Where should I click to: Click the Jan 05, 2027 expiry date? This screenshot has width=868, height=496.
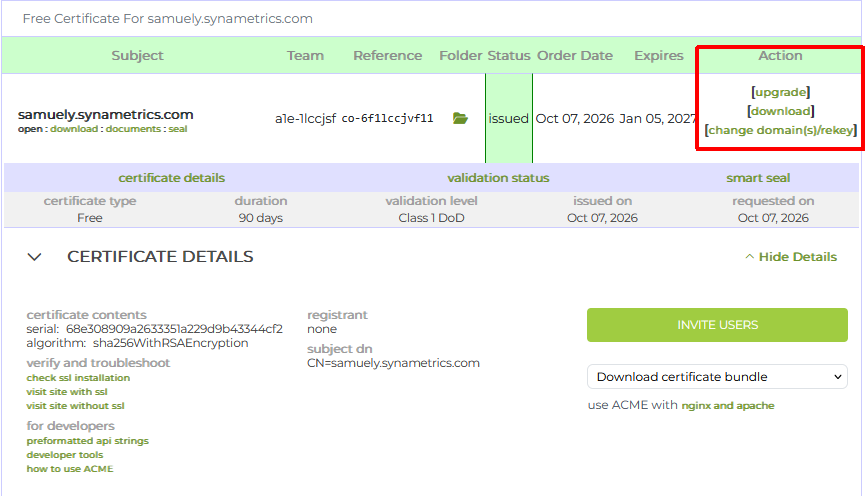point(657,118)
